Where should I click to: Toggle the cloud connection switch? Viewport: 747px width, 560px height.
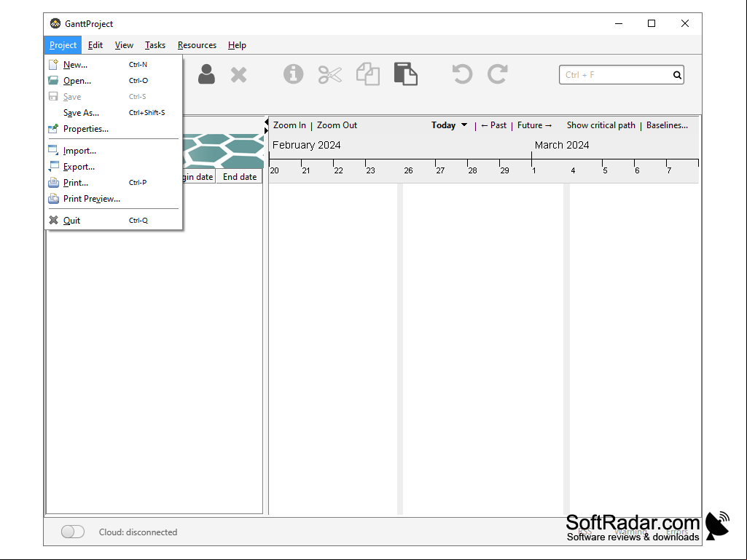pos(73,532)
